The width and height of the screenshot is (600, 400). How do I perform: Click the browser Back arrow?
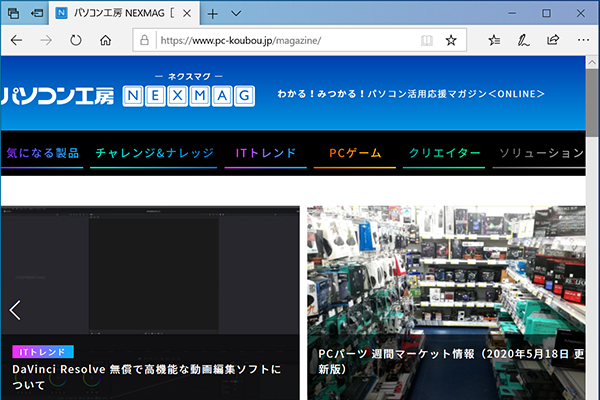pyautogui.click(x=17, y=41)
